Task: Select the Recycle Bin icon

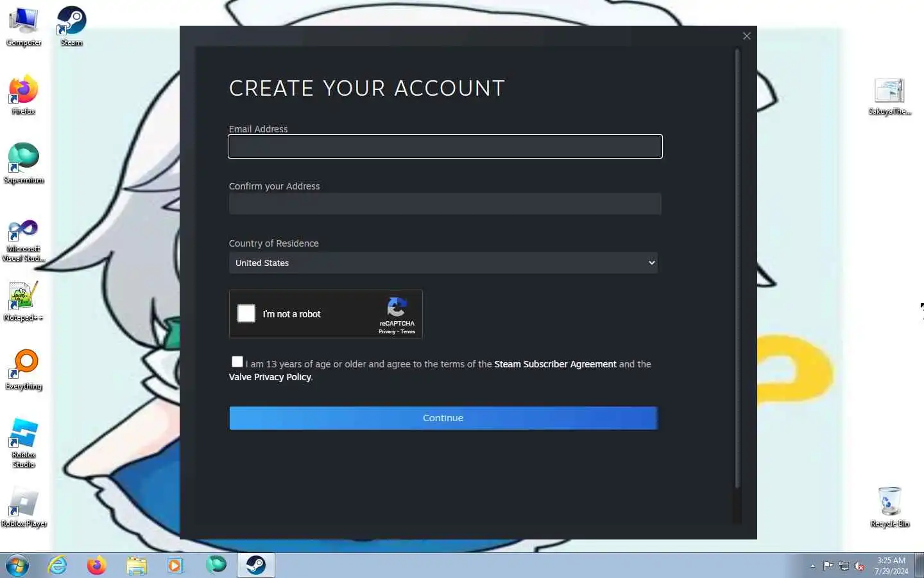Action: pyautogui.click(x=889, y=507)
